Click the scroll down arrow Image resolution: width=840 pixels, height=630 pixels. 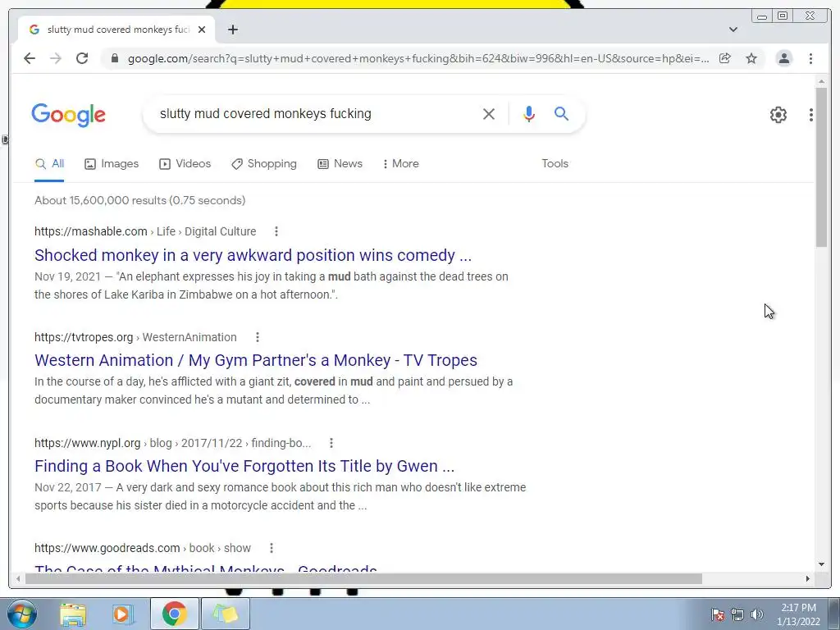(x=821, y=564)
